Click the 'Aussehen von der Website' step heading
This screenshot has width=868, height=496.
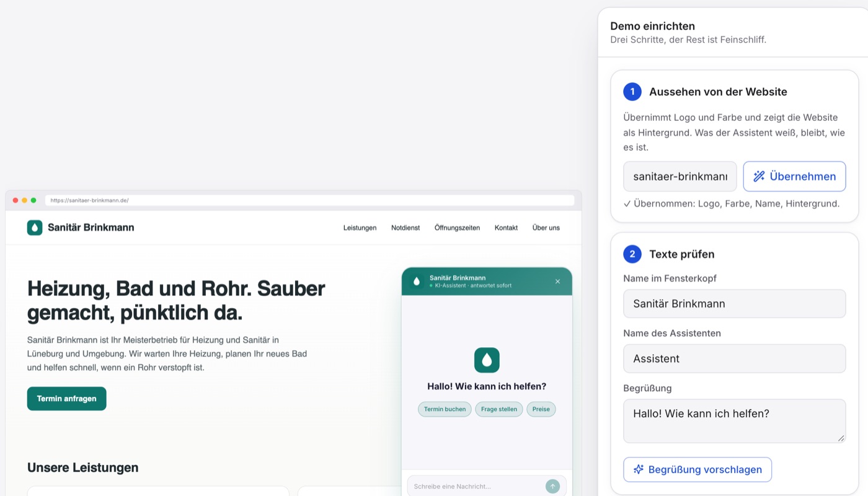click(718, 92)
